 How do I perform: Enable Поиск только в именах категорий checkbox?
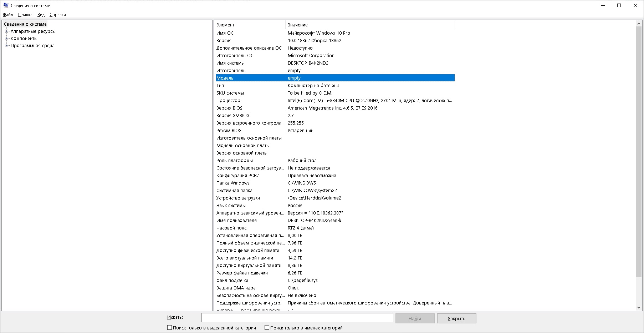[x=267, y=327]
